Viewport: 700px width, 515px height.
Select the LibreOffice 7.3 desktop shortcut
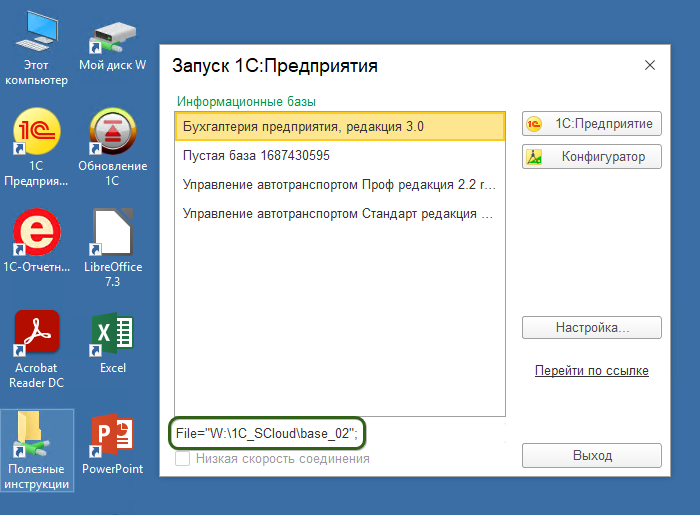pyautogui.click(x=113, y=248)
